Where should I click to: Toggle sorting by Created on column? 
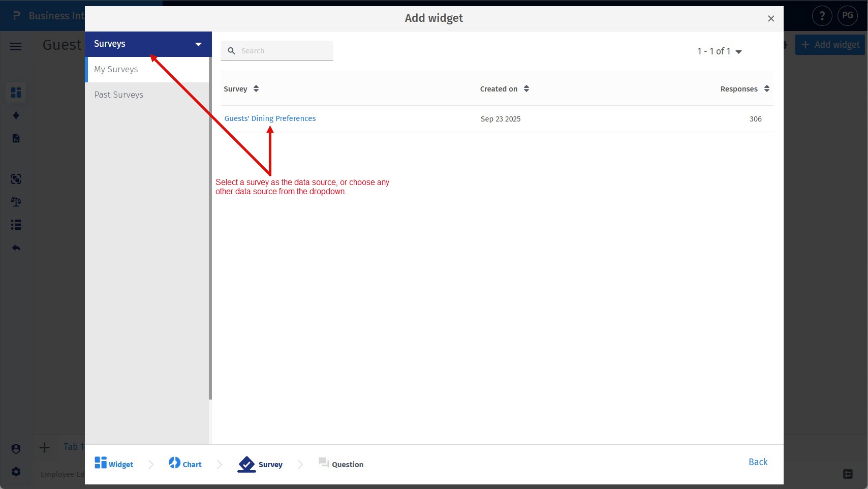526,88
